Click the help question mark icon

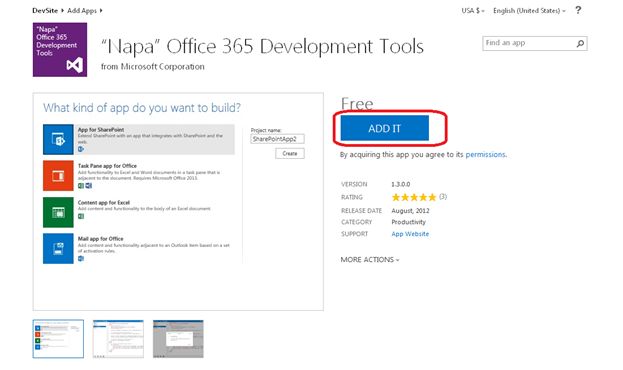pyautogui.click(x=578, y=10)
